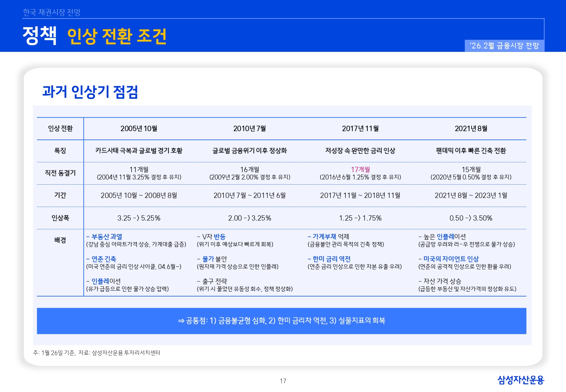Toggle the 직전 동결기 row header
Image resolution: width=566 pixels, height=392 pixels.
(60, 172)
